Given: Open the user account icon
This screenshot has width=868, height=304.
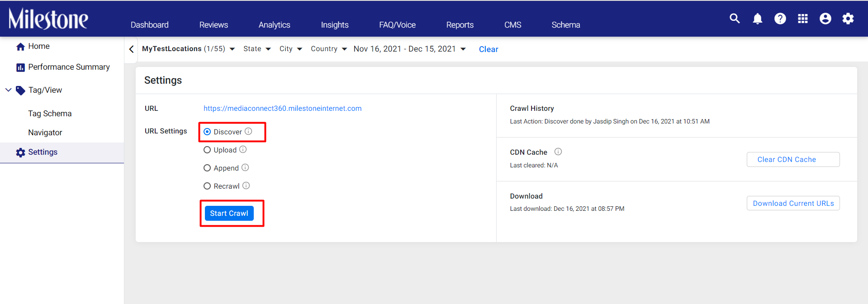Looking at the screenshot, I should 825,19.
